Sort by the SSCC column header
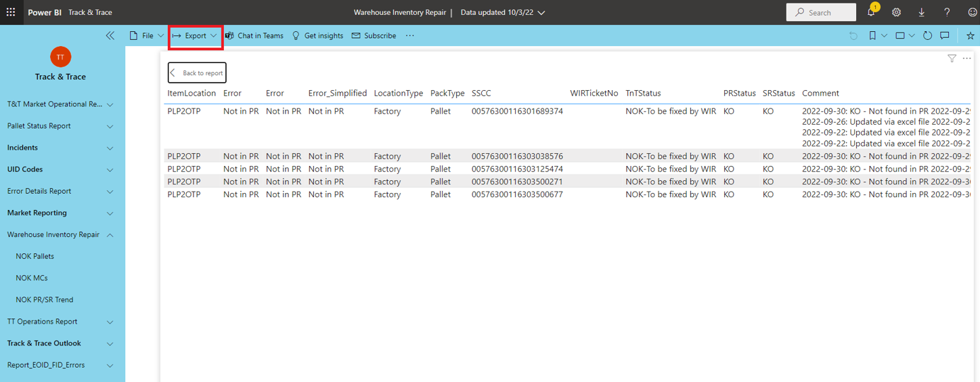 pos(482,93)
